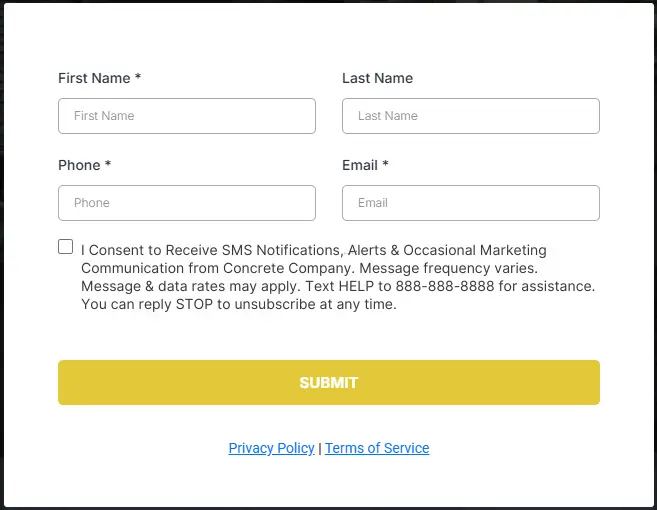The width and height of the screenshot is (657, 510).
Task: Click the separator between the footer links
Action: point(320,448)
